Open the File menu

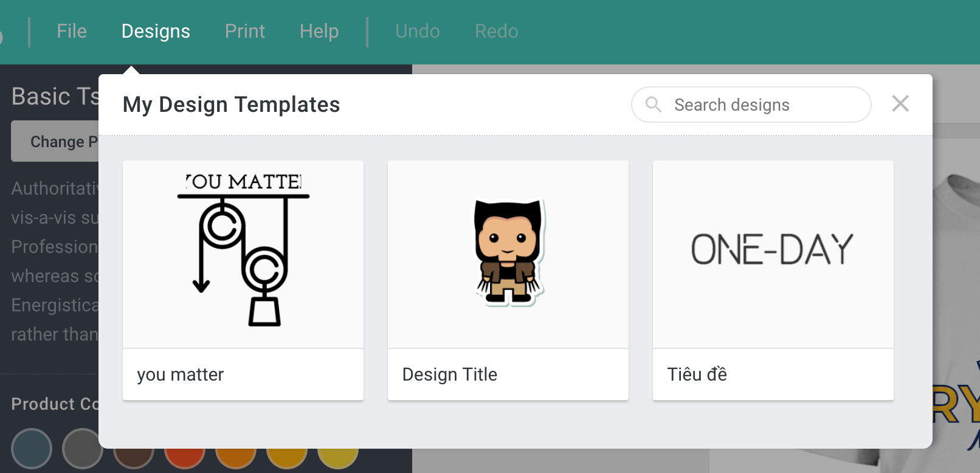[x=72, y=31]
